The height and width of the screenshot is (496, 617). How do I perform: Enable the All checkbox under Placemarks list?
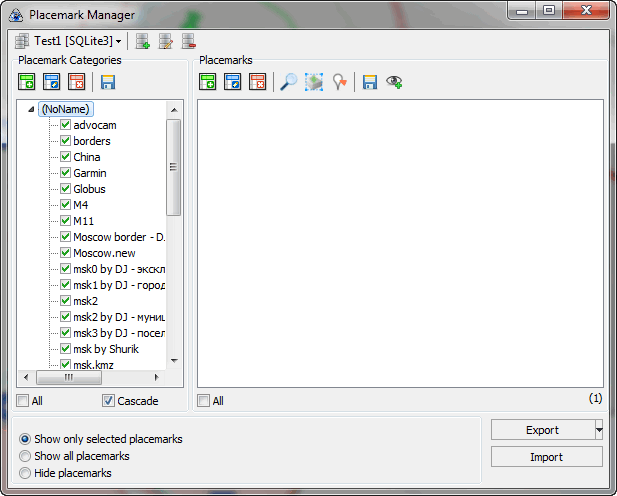pos(204,401)
